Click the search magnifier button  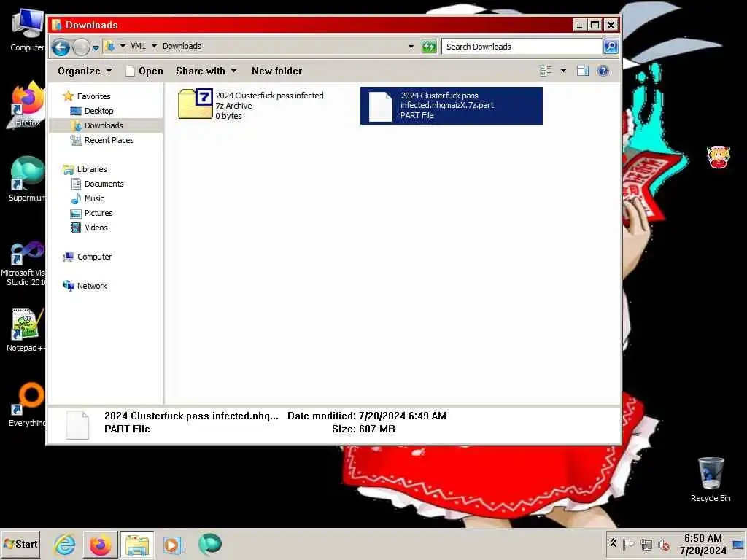[x=611, y=47]
